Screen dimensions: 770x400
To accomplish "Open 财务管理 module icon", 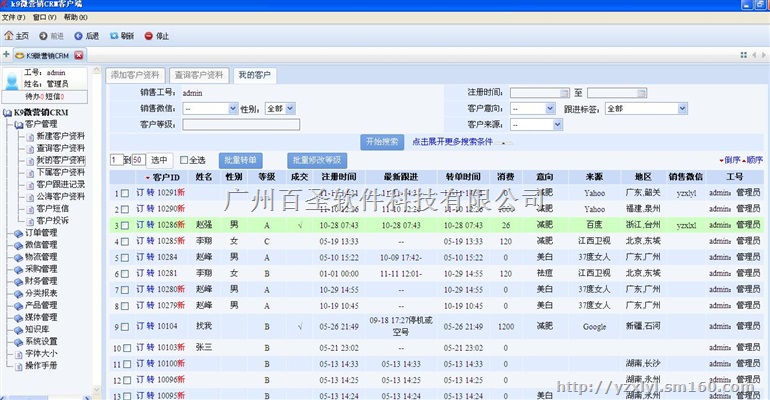I will coord(19,281).
